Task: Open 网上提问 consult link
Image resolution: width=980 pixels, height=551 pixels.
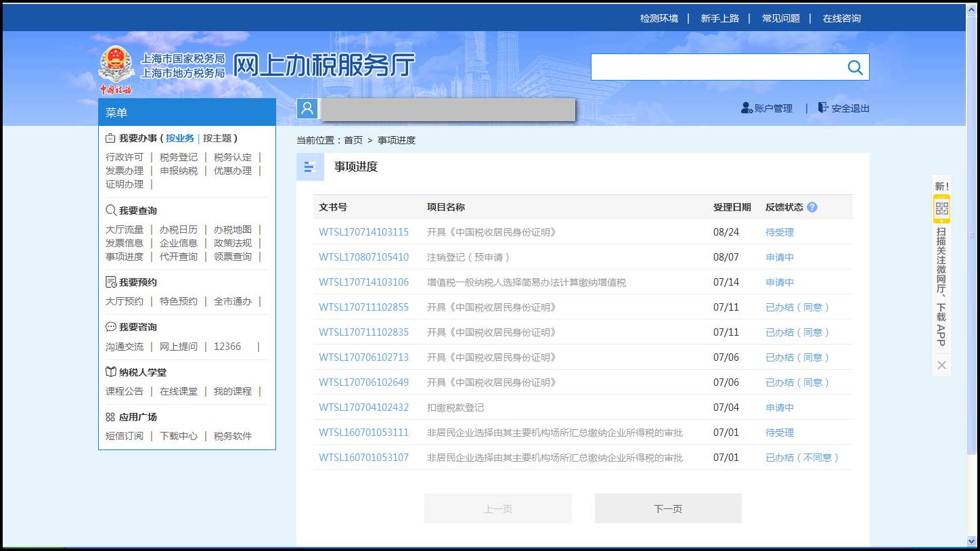Action: pos(179,347)
